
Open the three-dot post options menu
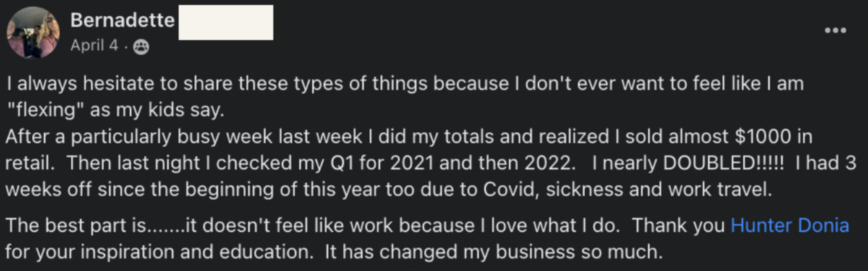pos(835,30)
